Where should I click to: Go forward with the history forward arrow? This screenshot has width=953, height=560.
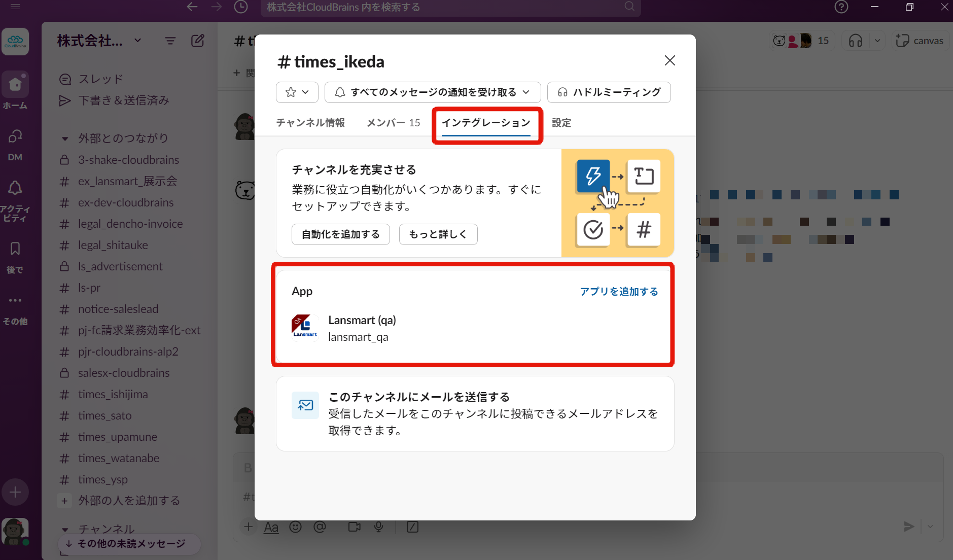coord(217,7)
